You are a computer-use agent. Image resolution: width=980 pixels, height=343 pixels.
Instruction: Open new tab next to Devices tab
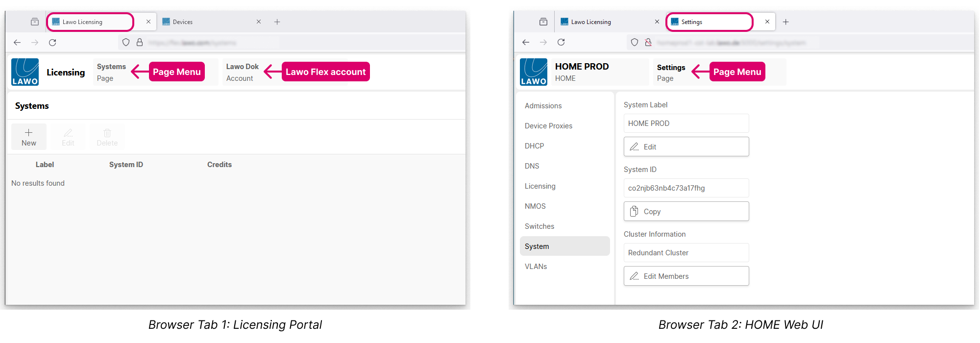pos(277,22)
